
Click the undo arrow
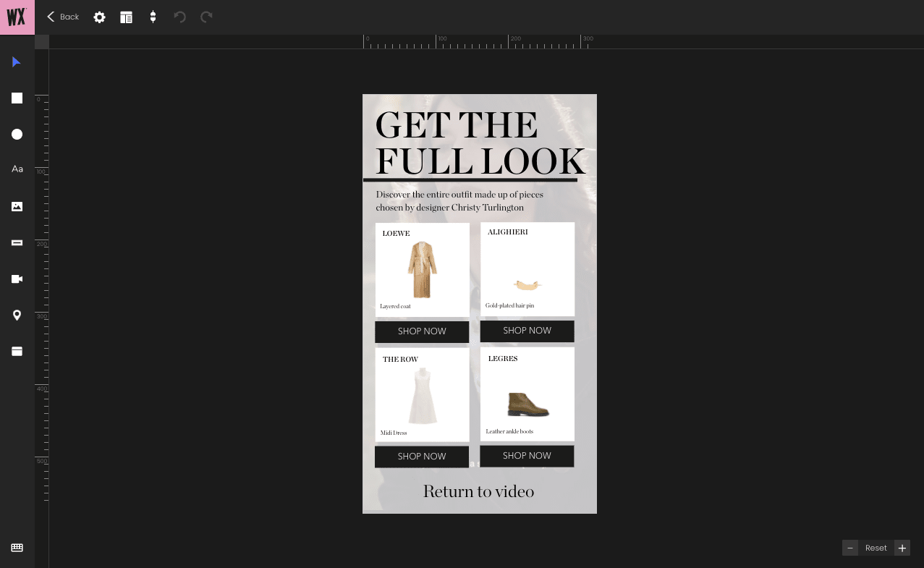point(180,17)
